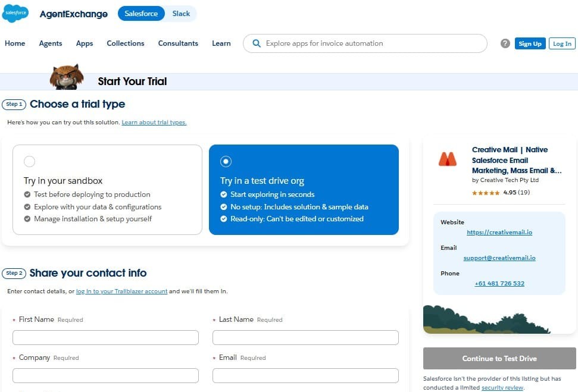Click Continue to Test Drive button
This screenshot has width=578, height=392.
pyautogui.click(x=499, y=359)
